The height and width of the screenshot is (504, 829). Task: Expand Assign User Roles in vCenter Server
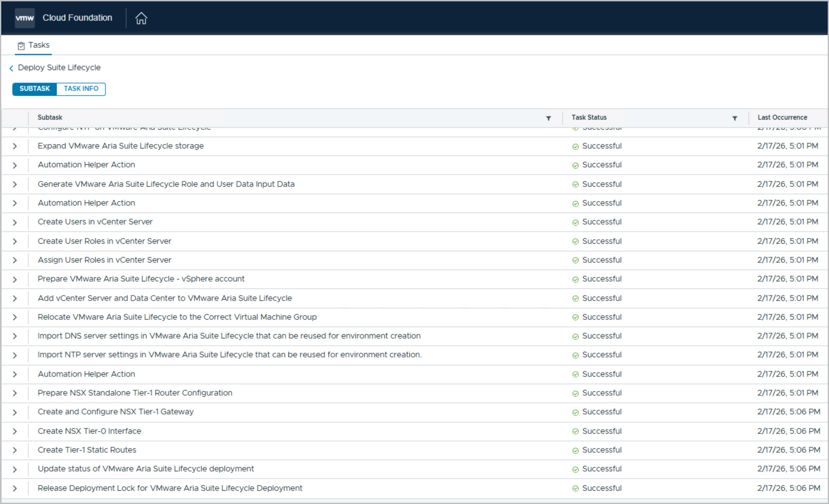coord(15,260)
